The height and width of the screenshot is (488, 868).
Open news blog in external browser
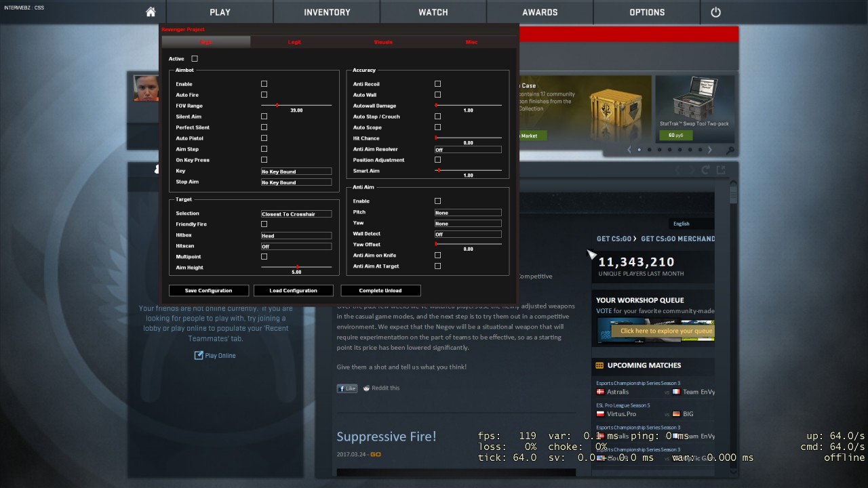coord(721,169)
